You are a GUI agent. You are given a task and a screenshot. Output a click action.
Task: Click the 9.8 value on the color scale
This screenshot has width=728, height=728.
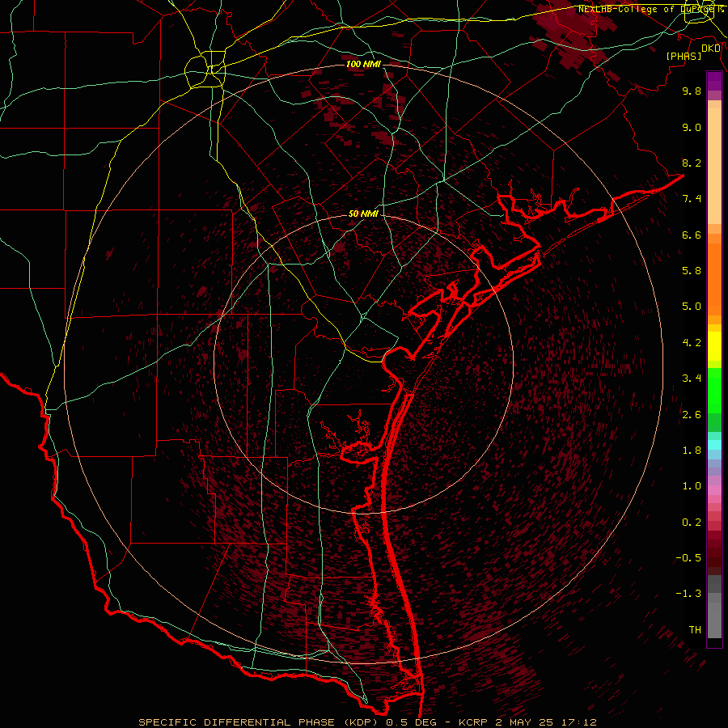coord(692,91)
